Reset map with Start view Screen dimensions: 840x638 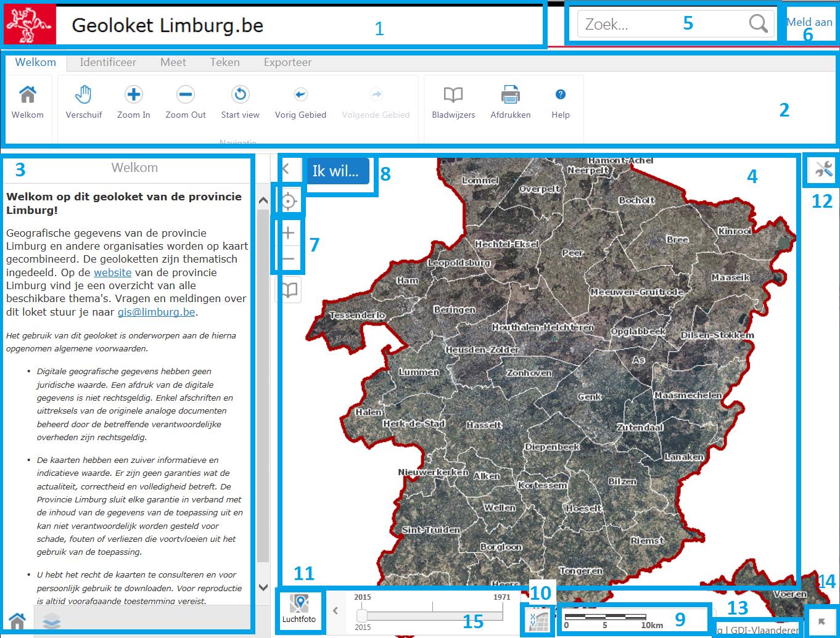point(241,102)
